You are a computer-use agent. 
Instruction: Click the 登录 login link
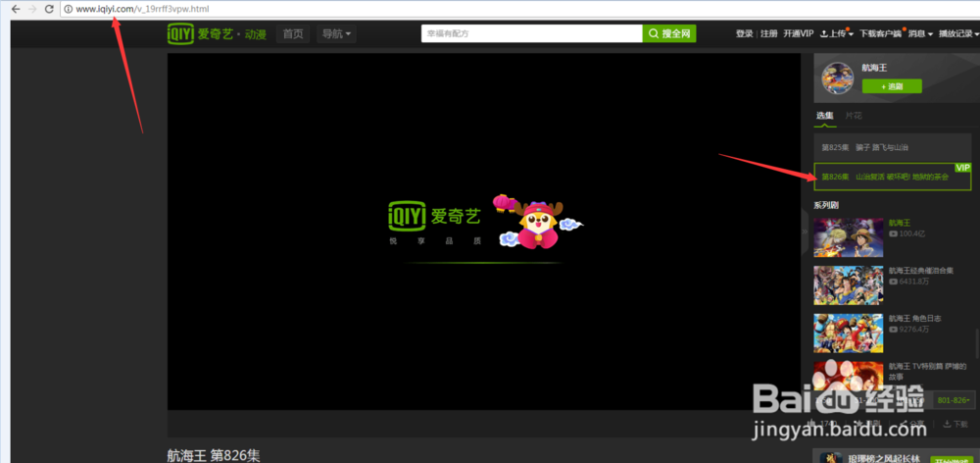(745, 33)
